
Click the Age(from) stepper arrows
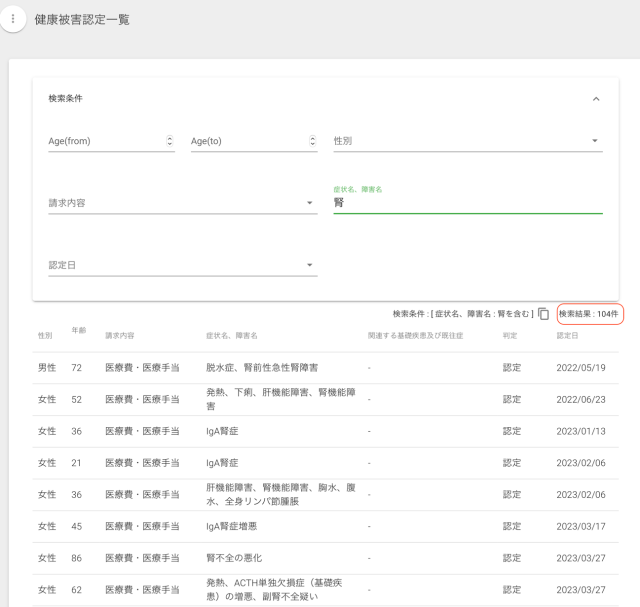tap(169, 141)
